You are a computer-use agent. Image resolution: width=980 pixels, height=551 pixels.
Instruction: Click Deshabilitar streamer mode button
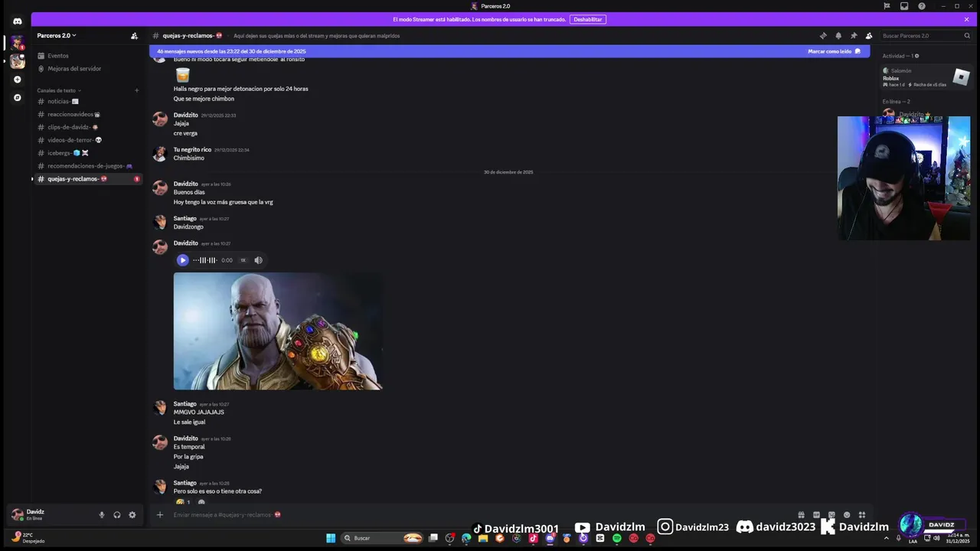pyautogui.click(x=588, y=19)
